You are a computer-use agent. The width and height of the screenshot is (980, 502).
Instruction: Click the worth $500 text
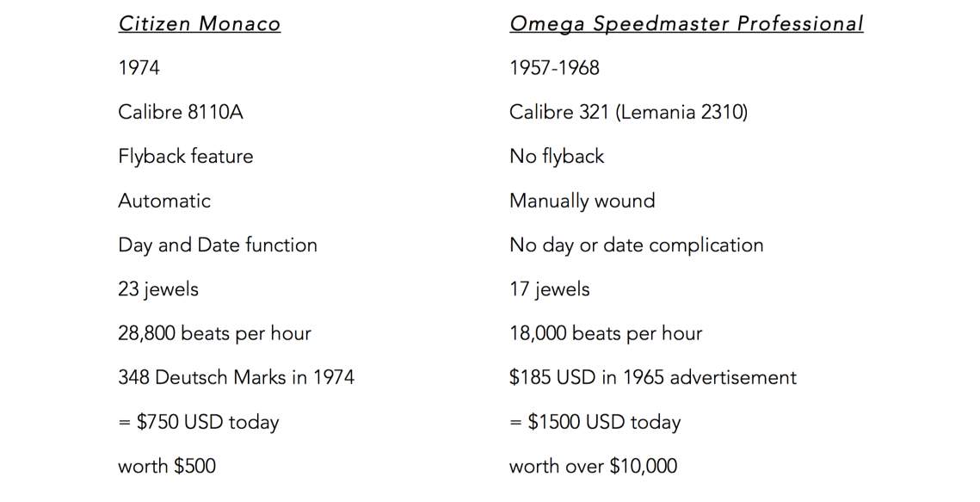click(167, 467)
